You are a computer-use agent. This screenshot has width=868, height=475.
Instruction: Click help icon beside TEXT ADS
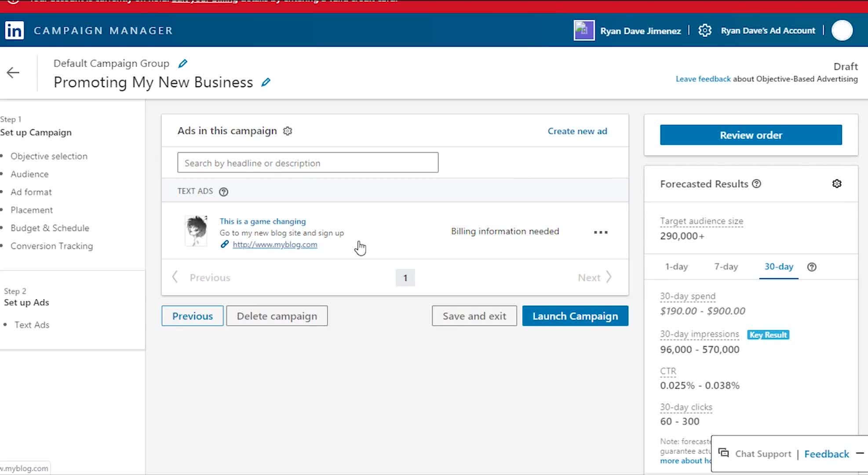point(223,192)
